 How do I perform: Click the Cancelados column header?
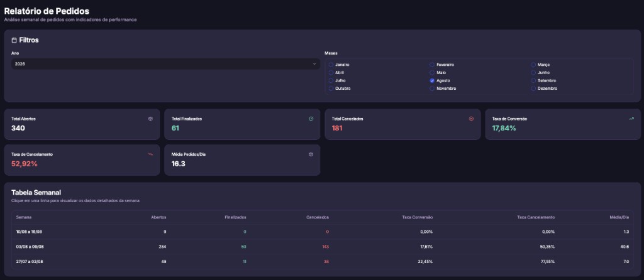click(x=318, y=217)
